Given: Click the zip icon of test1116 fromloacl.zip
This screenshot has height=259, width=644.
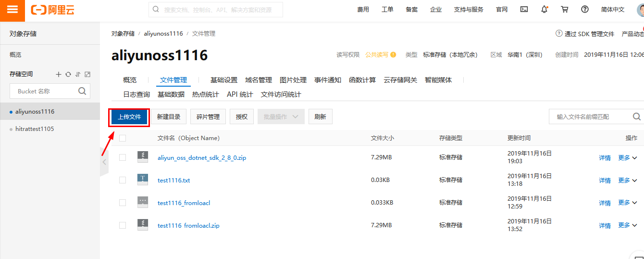Looking at the screenshot, I should click(x=143, y=225).
